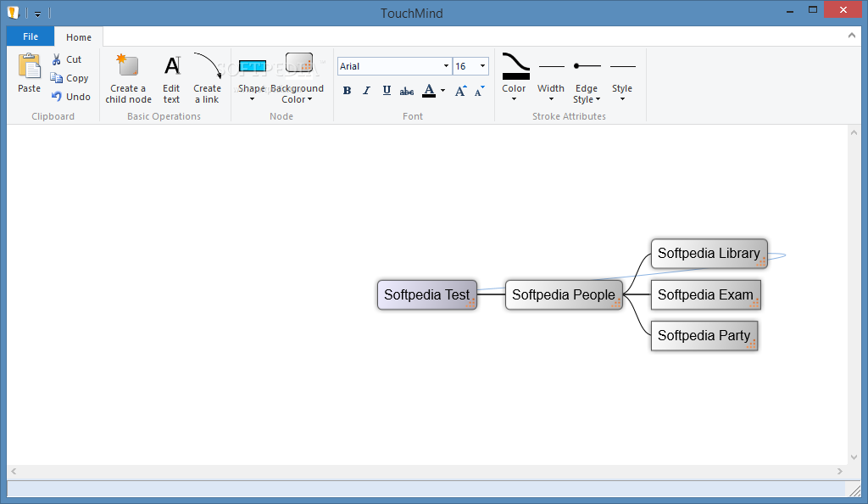Image resolution: width=868 pixels, height=504 pixels.
Task: Minimize the TouchMind window
Action: click(x=790, y=10)
